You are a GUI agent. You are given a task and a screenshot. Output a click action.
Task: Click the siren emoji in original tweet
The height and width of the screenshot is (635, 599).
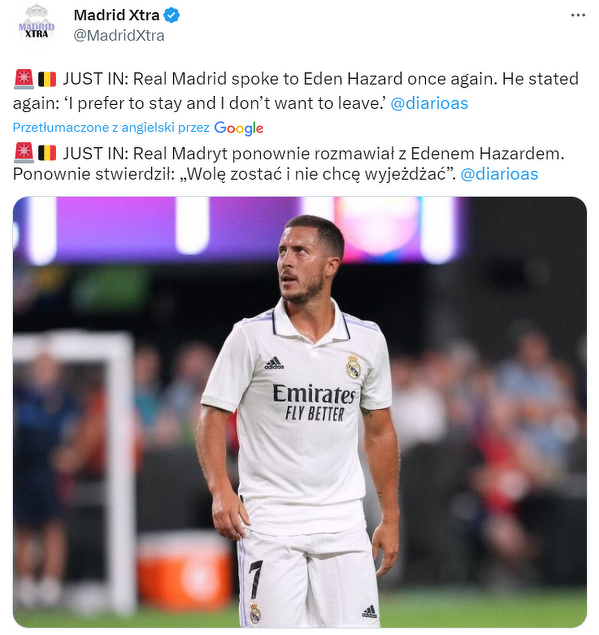tap(24, 79)
